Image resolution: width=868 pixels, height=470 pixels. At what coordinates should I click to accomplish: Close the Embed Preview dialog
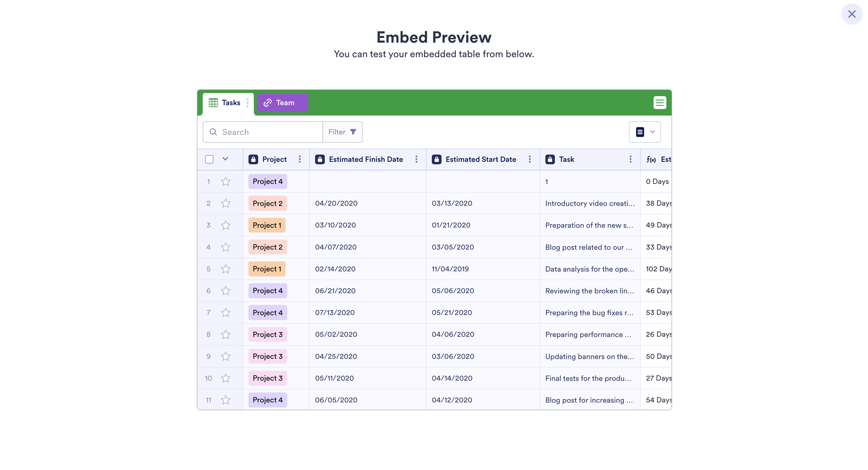point(852,14)
